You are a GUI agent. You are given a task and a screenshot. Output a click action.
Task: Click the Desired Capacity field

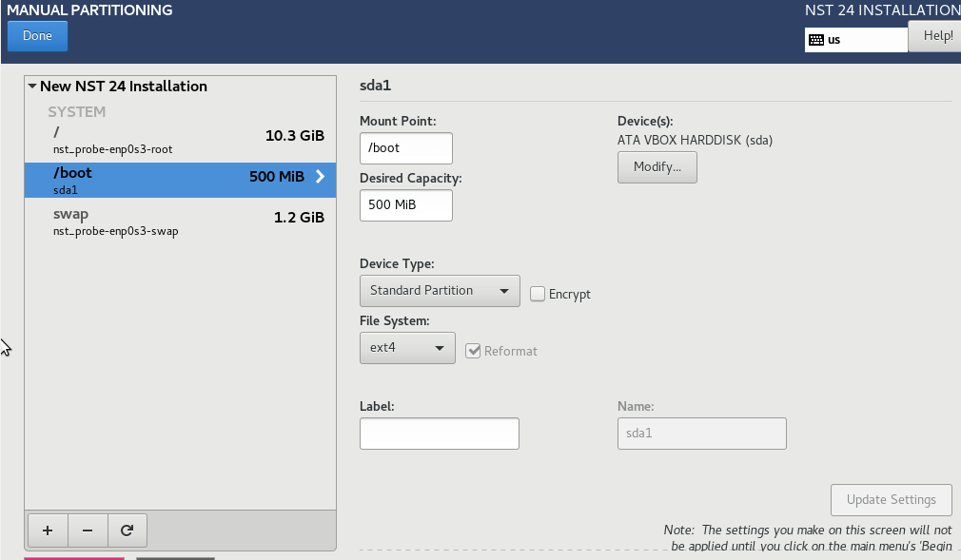point(405,205)
